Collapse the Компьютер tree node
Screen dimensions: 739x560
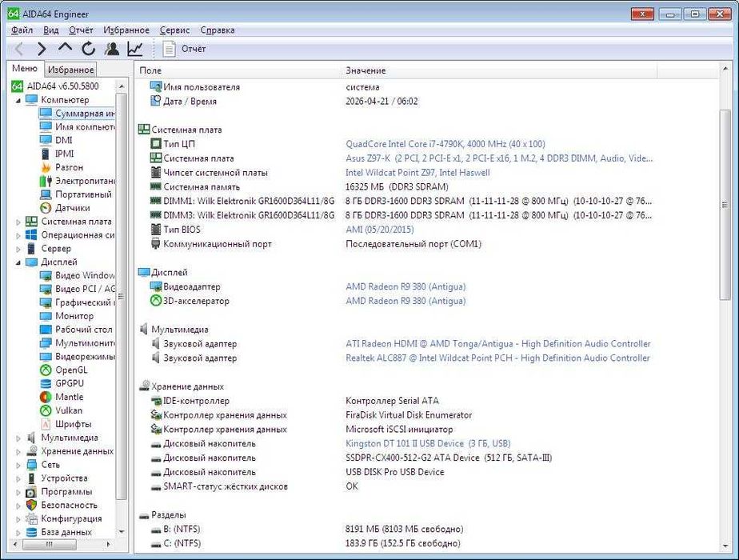(x=18, y=100)
